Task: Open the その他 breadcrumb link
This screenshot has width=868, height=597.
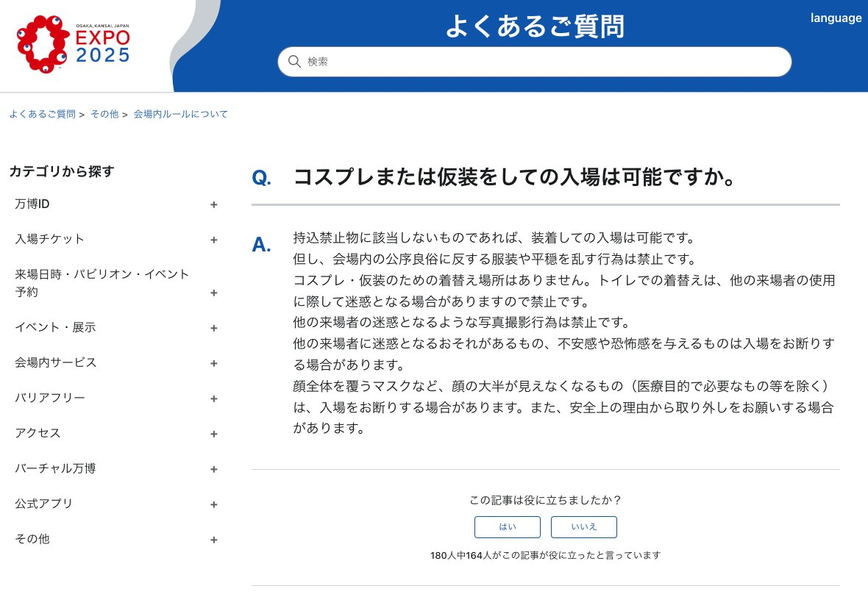Action: pyautogui.click(x=104, y=115)
